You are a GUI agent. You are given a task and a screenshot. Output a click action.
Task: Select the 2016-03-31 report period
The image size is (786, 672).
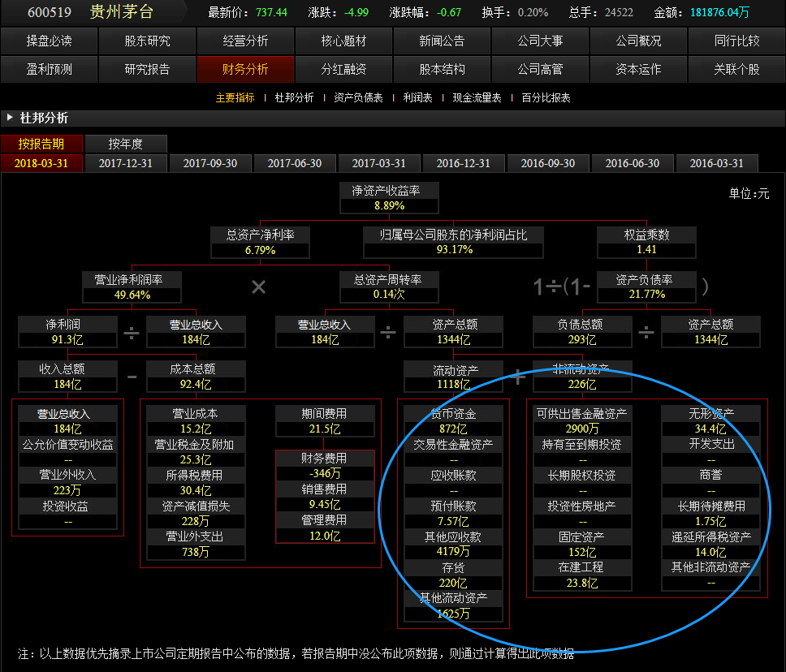point(717,163)
